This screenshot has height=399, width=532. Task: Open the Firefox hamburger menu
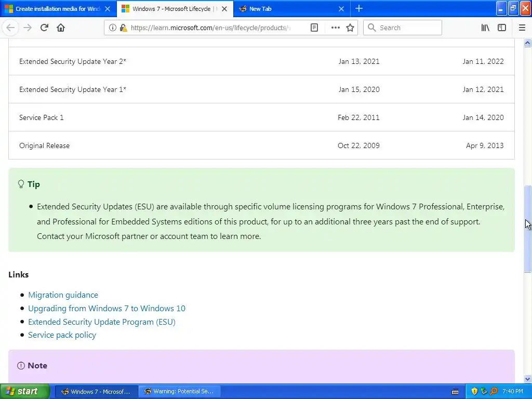coord(522,28)
